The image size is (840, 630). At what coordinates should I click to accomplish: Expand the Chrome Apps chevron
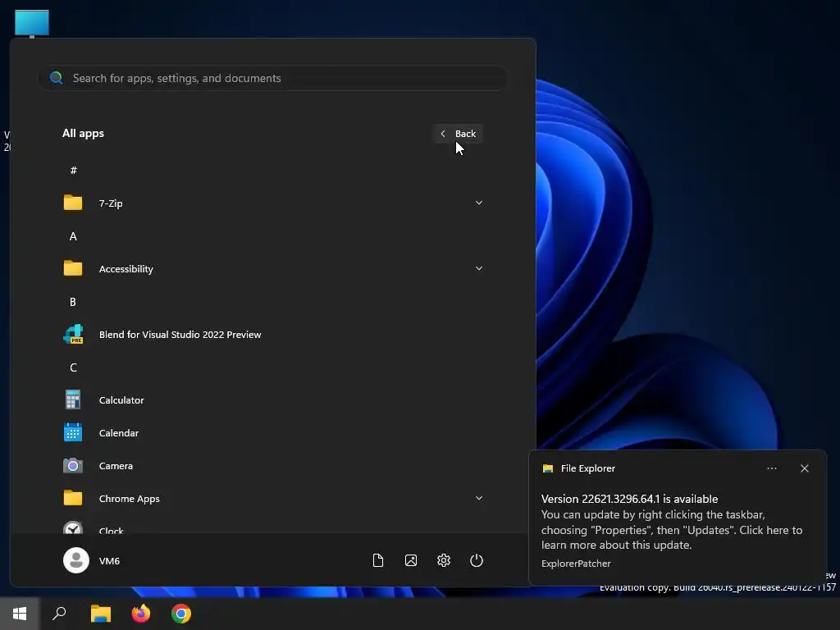[479, 498]
